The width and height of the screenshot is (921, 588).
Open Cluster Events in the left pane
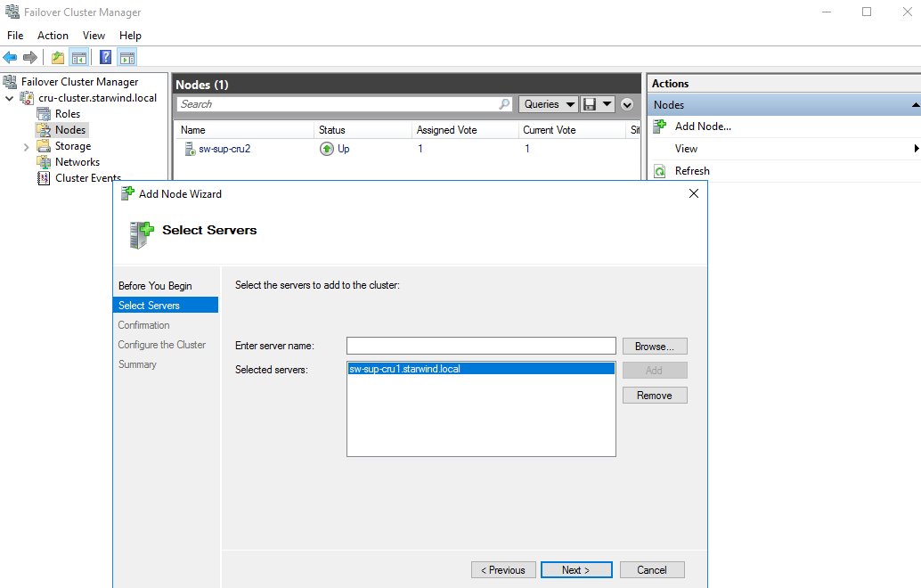click(x=80, y=177)
